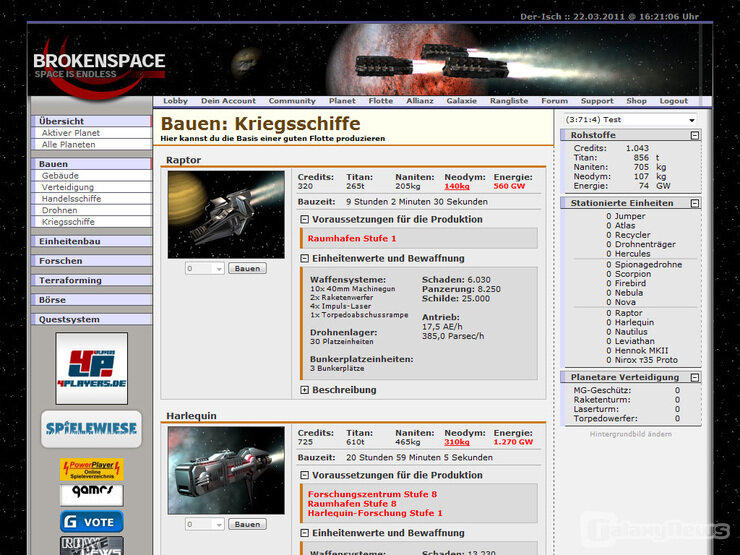Open the Planet menu
740x555 pixels.
tap(342, 101)
